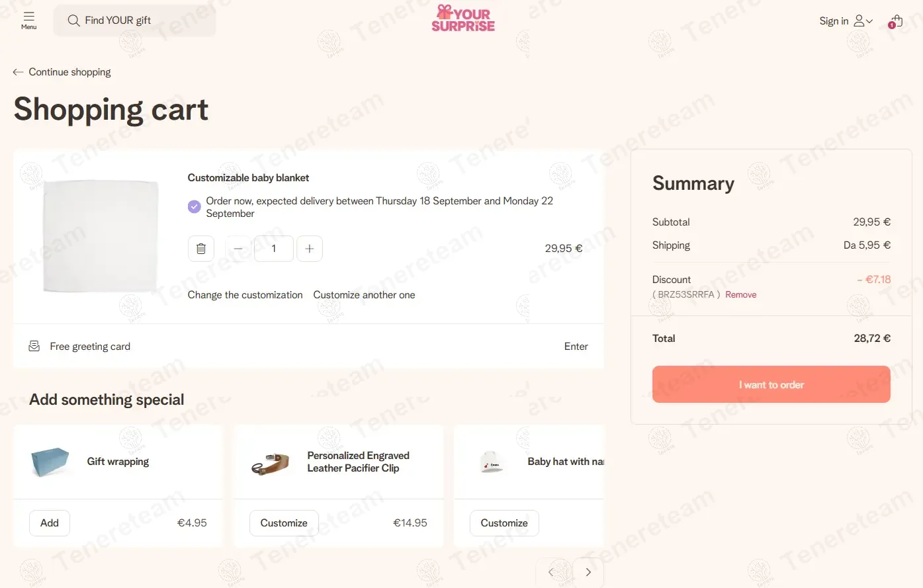
Task: Click the baby blanket product thumbnail
Action: (x=101, y=236)
